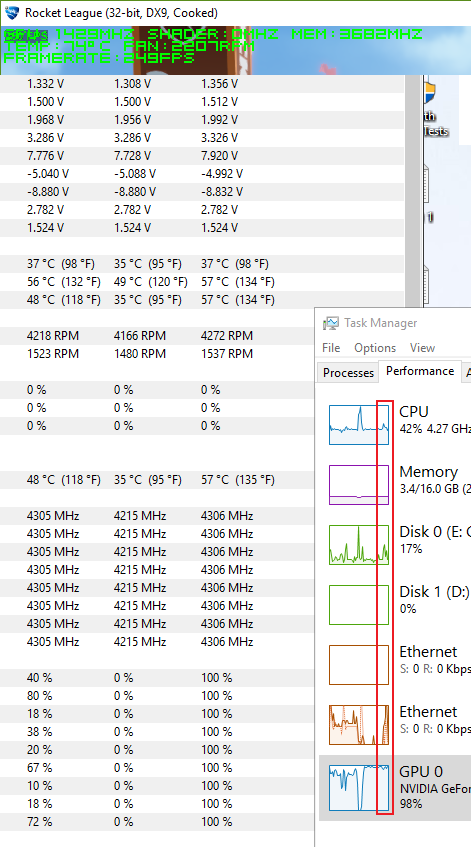Select the Disk 0 activity graph
This screenshot has height=850, width=471.
[x=359, y=545]
